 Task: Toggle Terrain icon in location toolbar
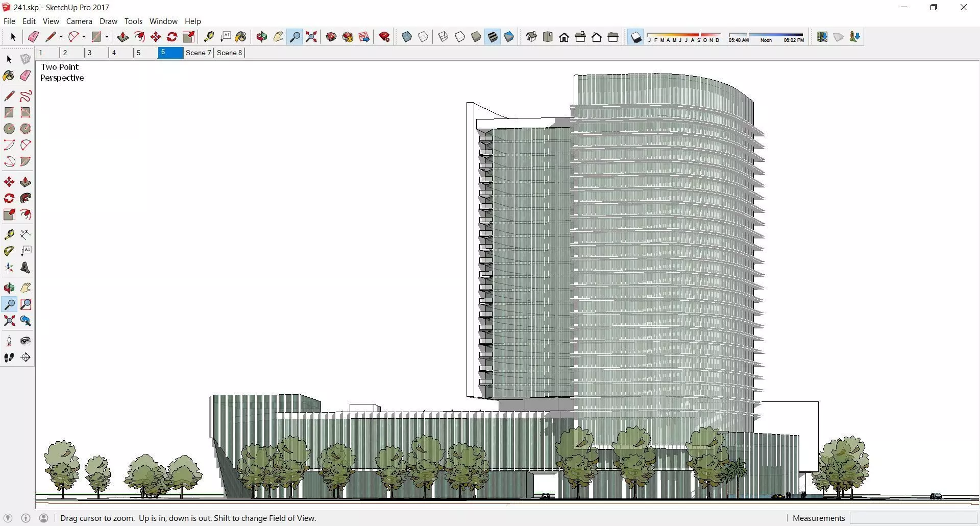(x=839, y=37)
